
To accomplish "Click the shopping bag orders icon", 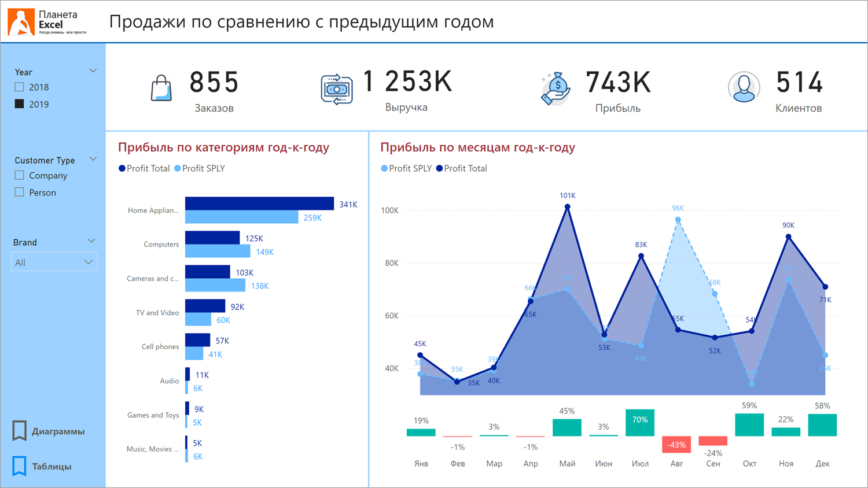I will pyautogui.click(x=161, y=88).
